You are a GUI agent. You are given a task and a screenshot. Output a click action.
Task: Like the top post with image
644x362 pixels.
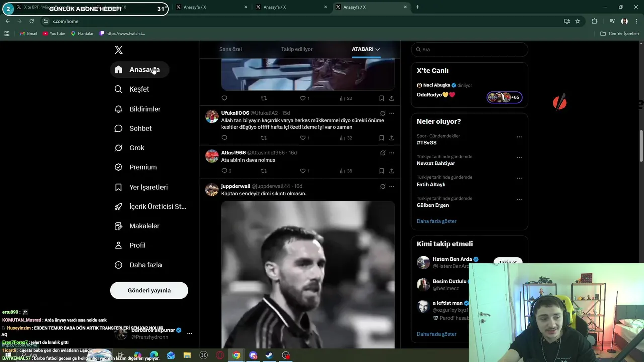(305, 98)
